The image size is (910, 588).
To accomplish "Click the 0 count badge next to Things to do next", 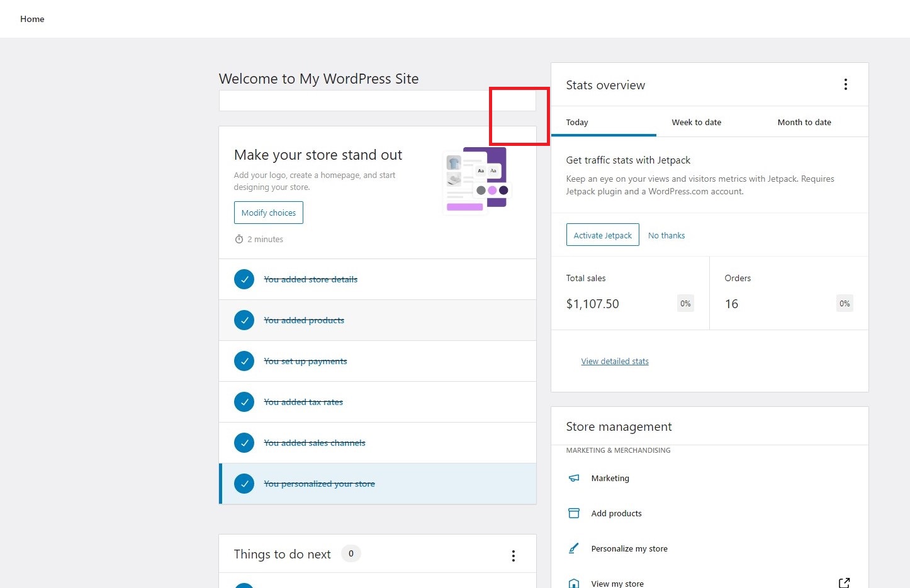I will coord(351,553).
